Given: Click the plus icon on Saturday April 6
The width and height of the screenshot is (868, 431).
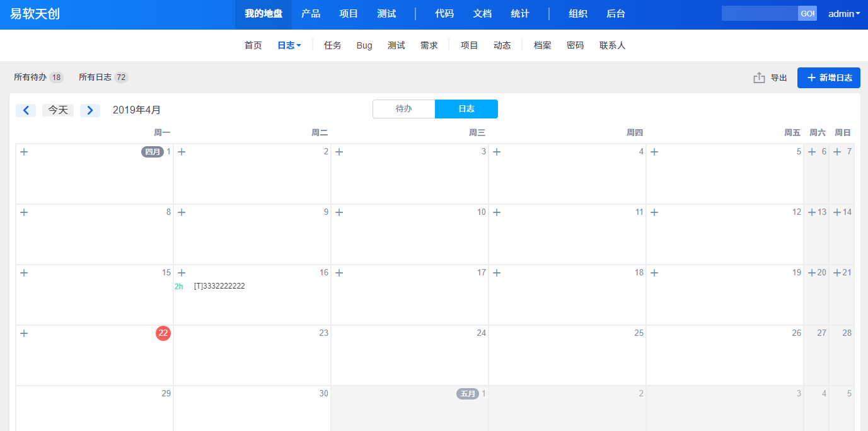Looking at the screenshot, I should [x=812, y=152].
